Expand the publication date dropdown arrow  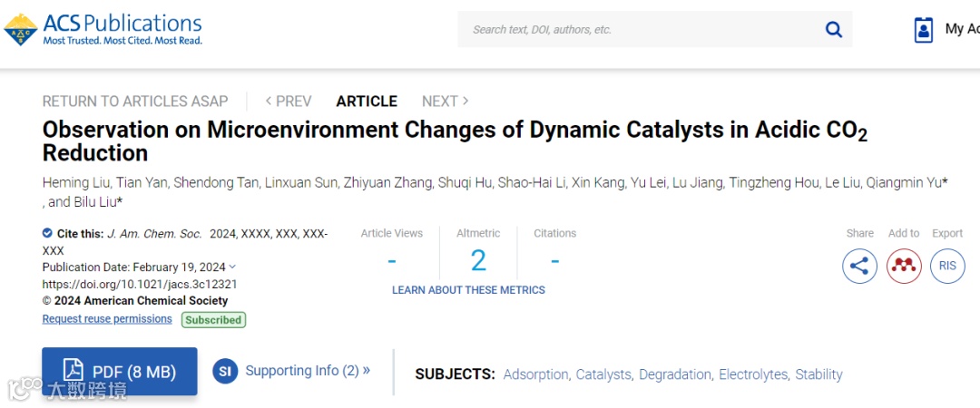click(x=233, y=267)
